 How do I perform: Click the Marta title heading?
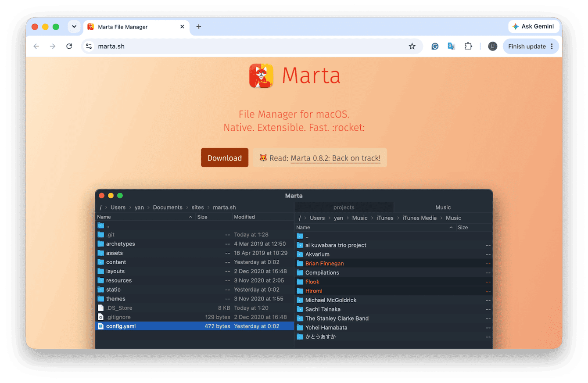pos(311,75)
